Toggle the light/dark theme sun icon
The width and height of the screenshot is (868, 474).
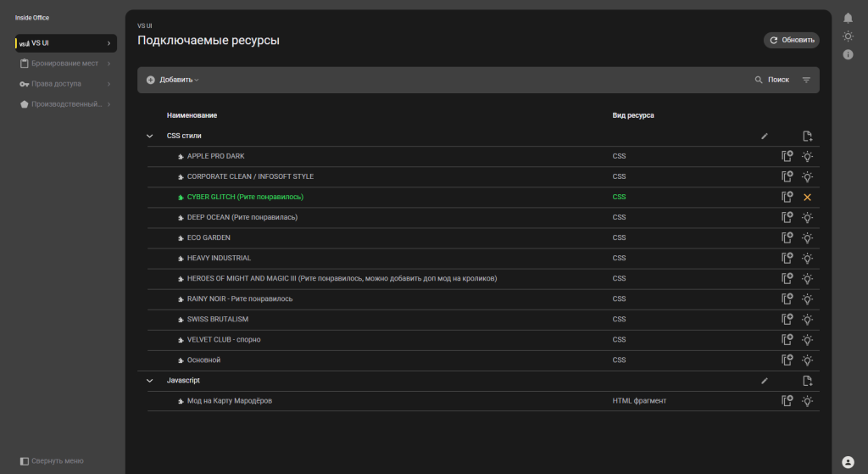point(848,36)
